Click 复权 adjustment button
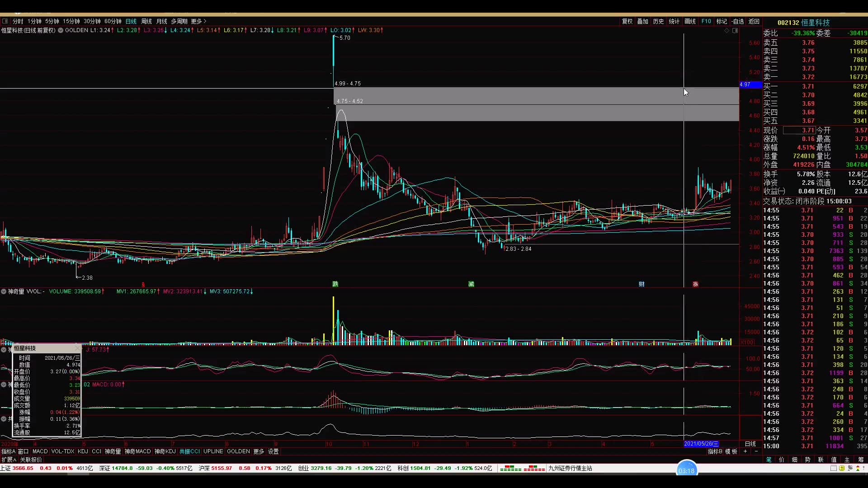Screen dimensions: 868x488 (x=627, y=21)
